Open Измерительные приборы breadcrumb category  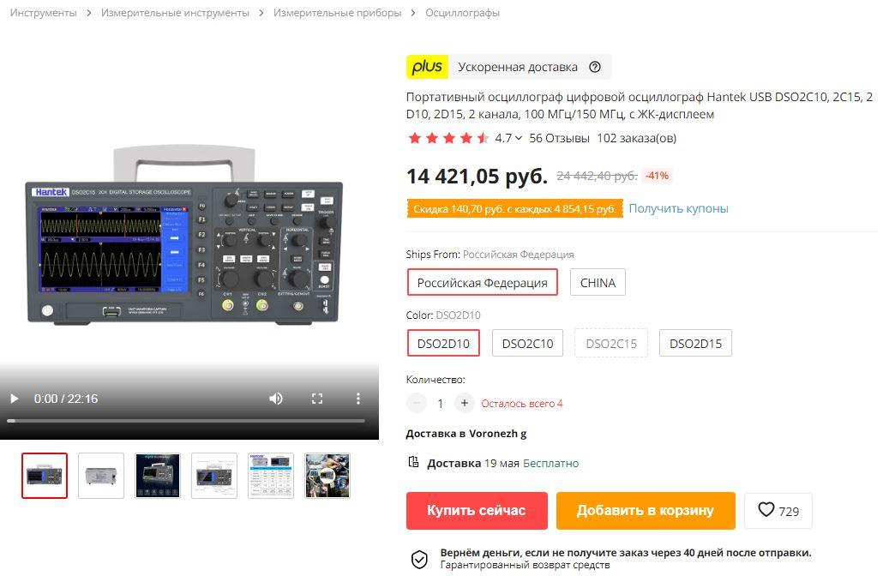pos(337,12)
